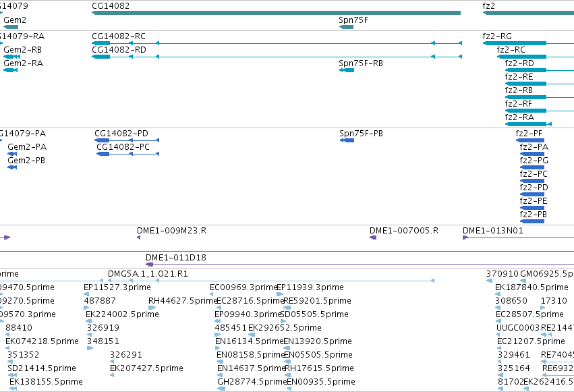
Task: Select the EK292652.5prime feature
Action: [252, 335]
